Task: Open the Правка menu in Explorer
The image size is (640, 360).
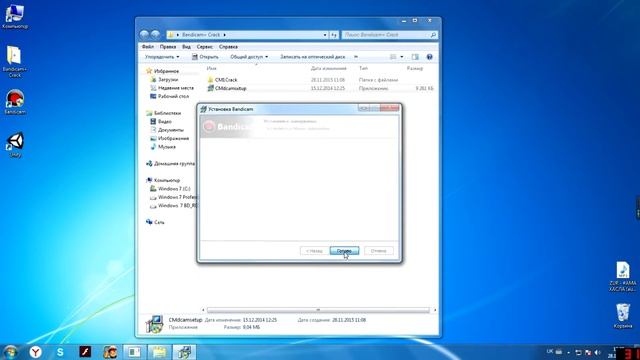Action: [x=168, y=47]
